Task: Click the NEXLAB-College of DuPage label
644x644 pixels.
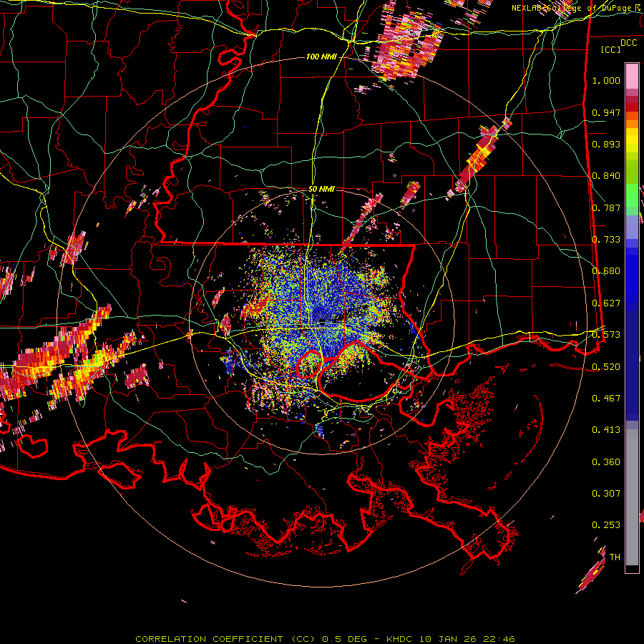Action: click(572, 8)
